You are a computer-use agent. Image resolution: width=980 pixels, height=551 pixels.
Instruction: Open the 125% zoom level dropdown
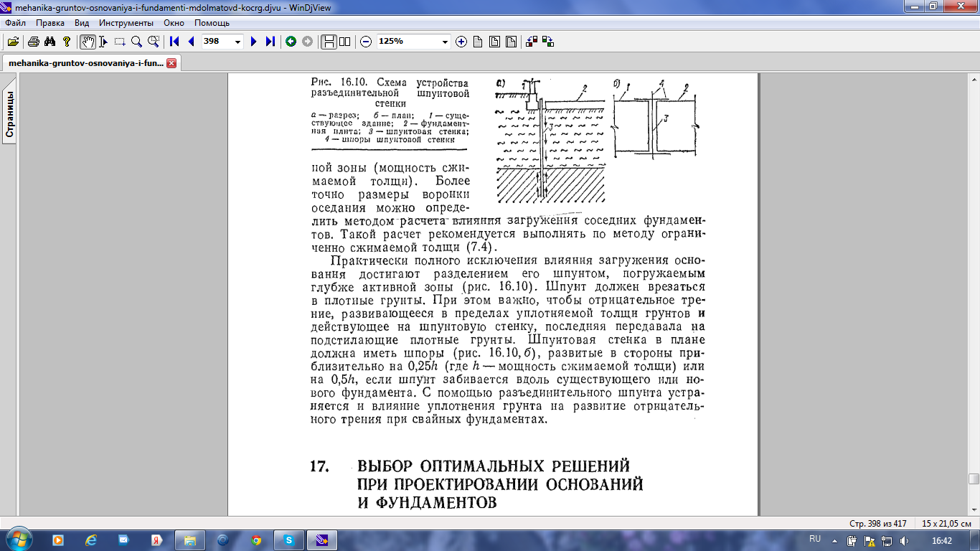[446, 42]
